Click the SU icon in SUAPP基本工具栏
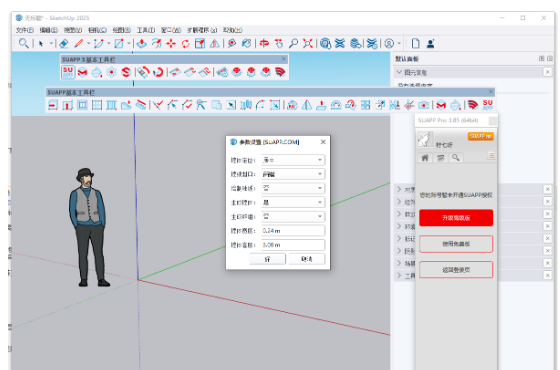560x370 pixels. tap(488, 105)
